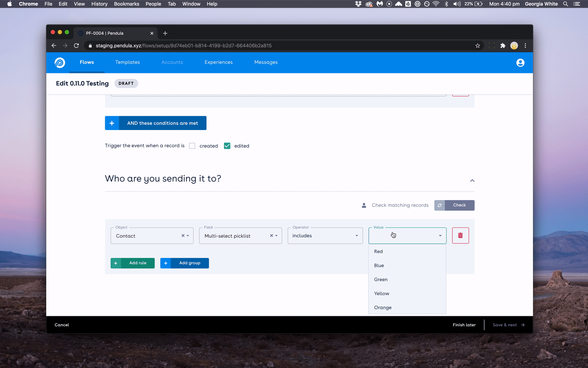Click Cancel in the bottom bar
This screenshot has width=588, height=368.
(x=62, y=325)
